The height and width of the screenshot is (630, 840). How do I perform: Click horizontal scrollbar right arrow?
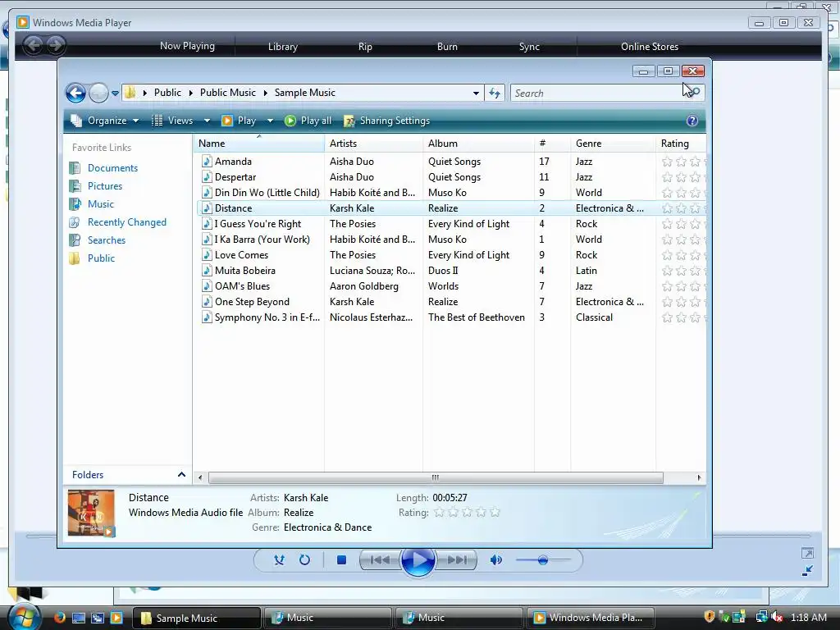699,477
